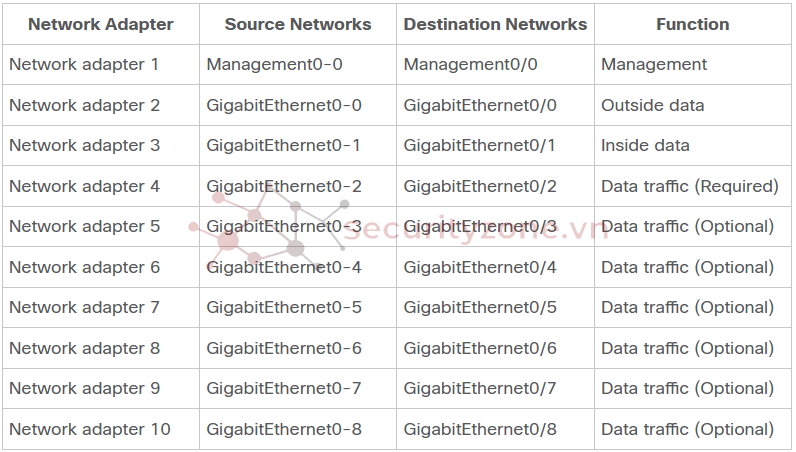Click the GigabitEthernet0-1 source cell
This screenshot has width=796, height=452.
tap(297, 145)
